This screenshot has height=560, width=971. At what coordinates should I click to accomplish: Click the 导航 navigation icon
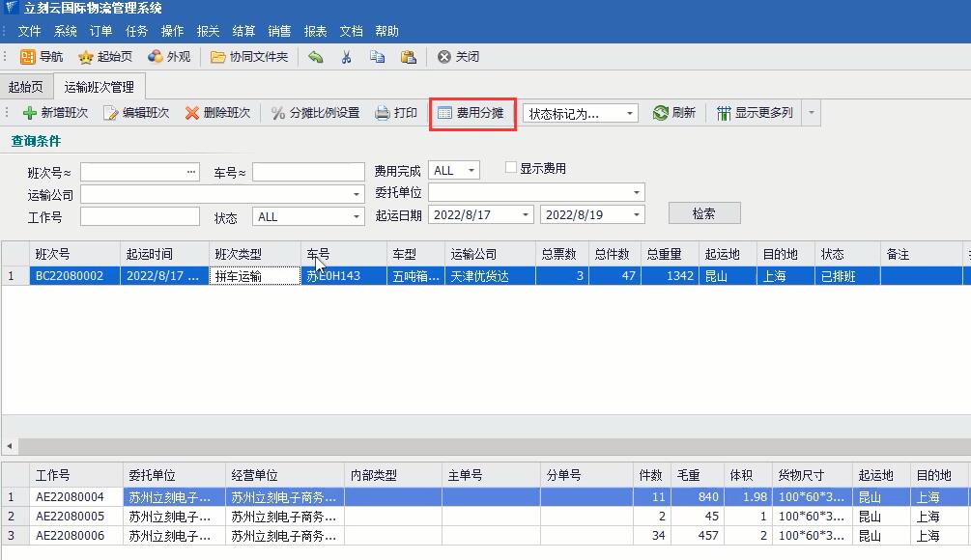tap(28, 57)
